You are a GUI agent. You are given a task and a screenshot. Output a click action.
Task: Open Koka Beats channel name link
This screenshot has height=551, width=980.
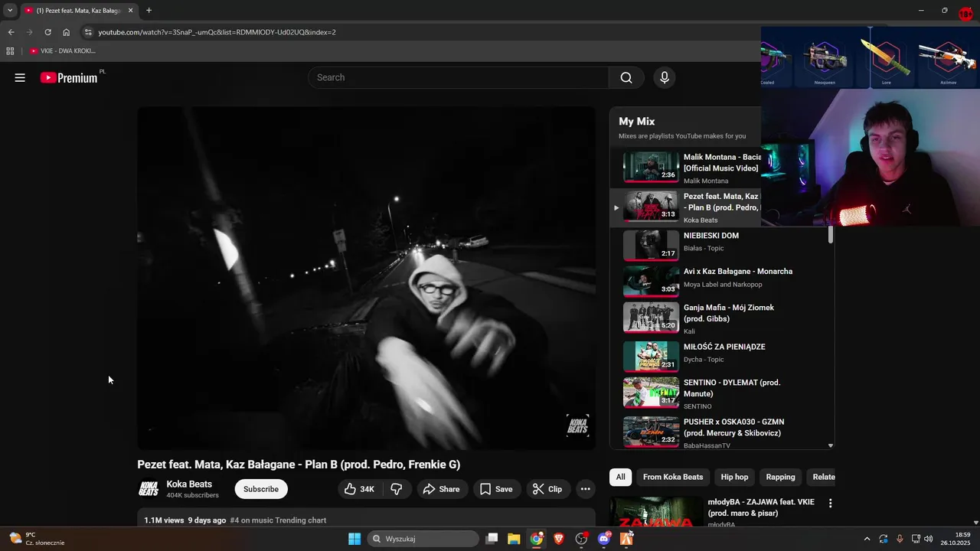pos(189,484)
